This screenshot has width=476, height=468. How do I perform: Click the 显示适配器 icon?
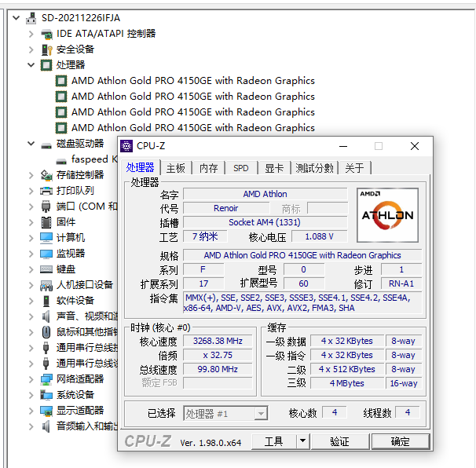pos(46,411)
